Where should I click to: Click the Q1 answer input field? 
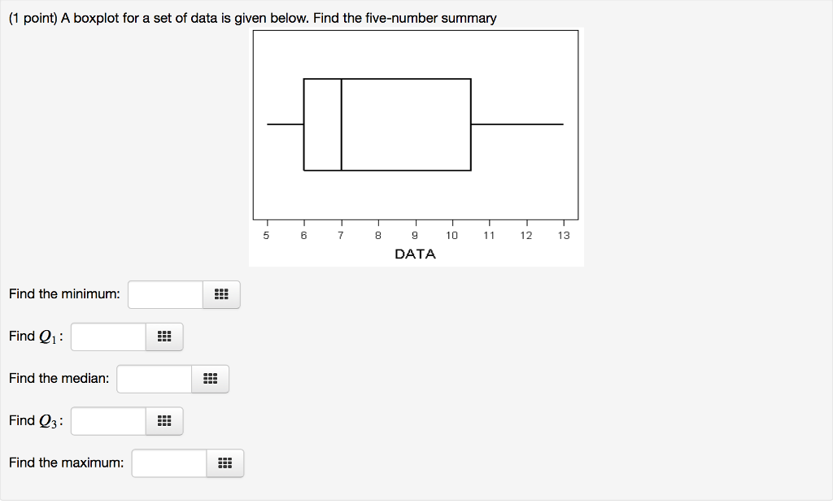click(x=107, y=337)
